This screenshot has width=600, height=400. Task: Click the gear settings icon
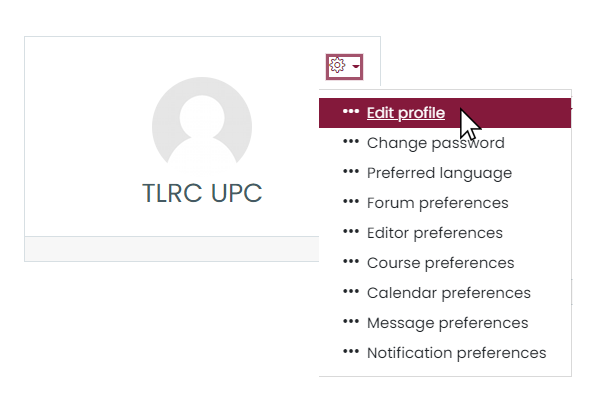click(x=337, y=65)
